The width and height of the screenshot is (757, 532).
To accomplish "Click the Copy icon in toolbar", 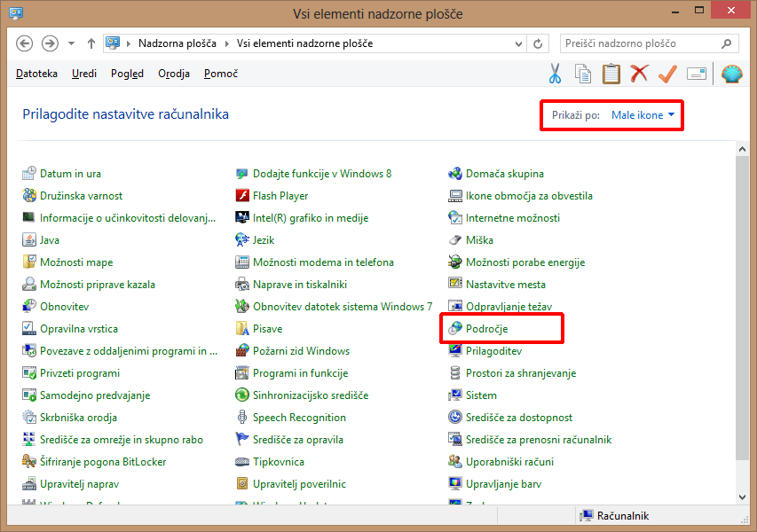I will 583,74.
